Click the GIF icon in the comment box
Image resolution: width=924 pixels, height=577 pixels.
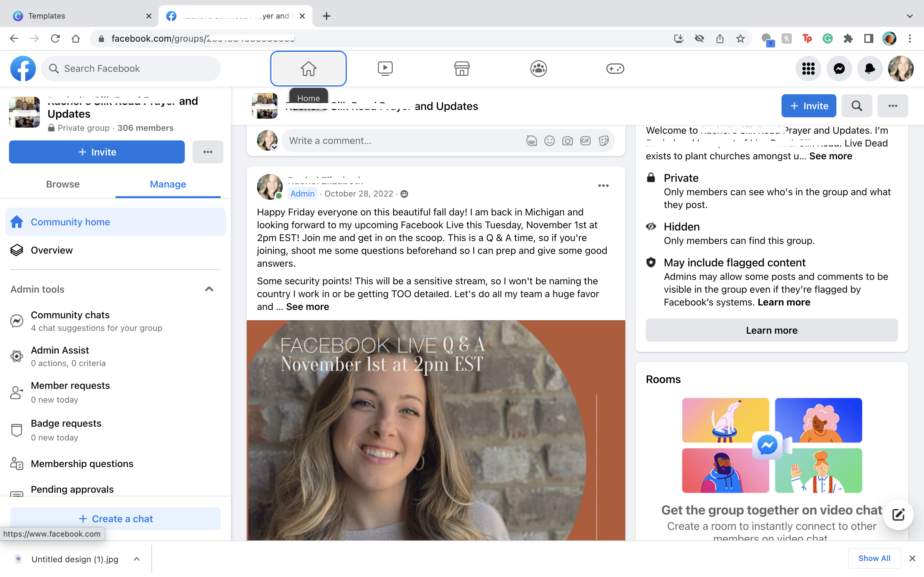click(x=585, y=141)
